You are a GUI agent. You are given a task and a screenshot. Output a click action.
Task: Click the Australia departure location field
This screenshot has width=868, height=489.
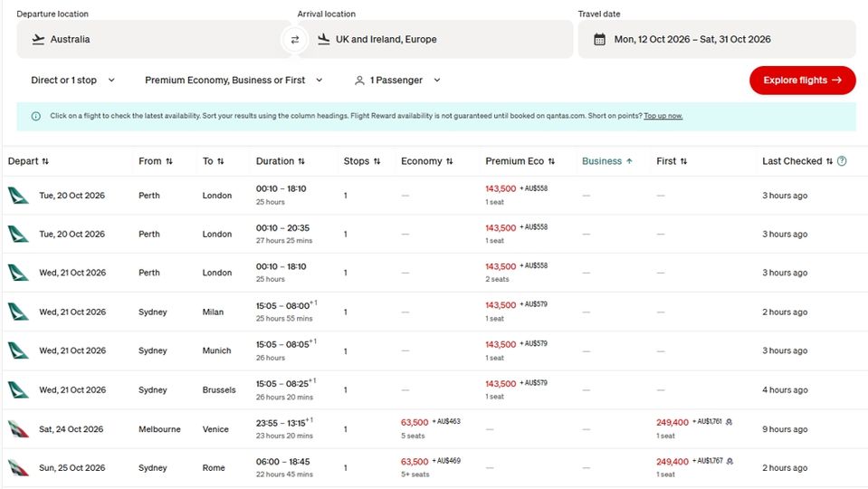tap(154, 39)
